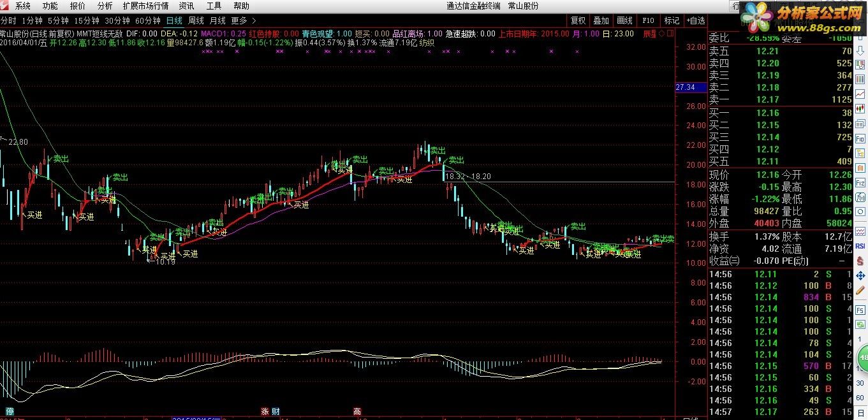Click the 高 marker at chart bottom
Screen dimensions: 868x420
[357, 412]
